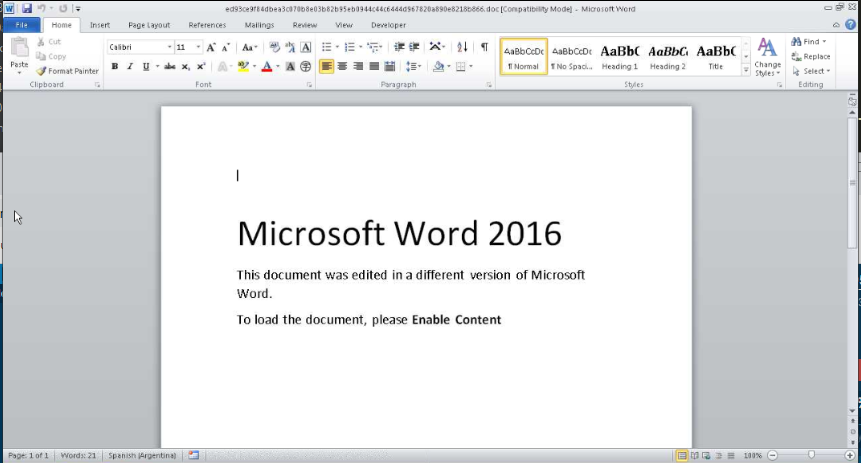Open the Calibri font name dropdown
The height and width of the screenshot is (463, 861).
coord(170,47)
